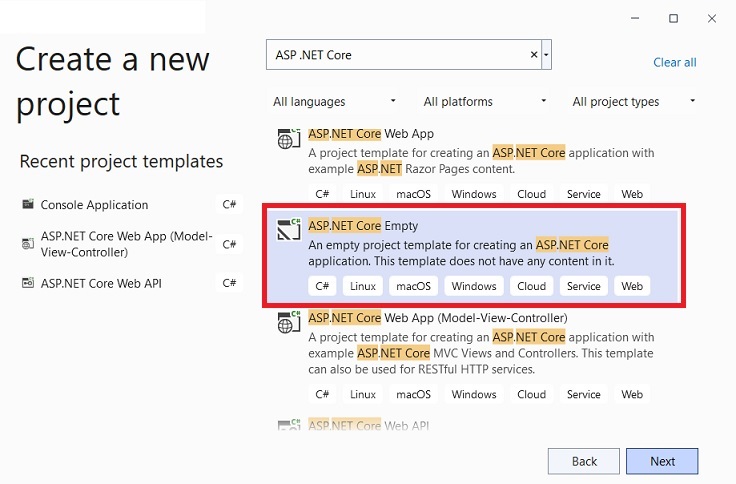
Task: Click the C# tag next to Console Application
Action: [229, 205]
